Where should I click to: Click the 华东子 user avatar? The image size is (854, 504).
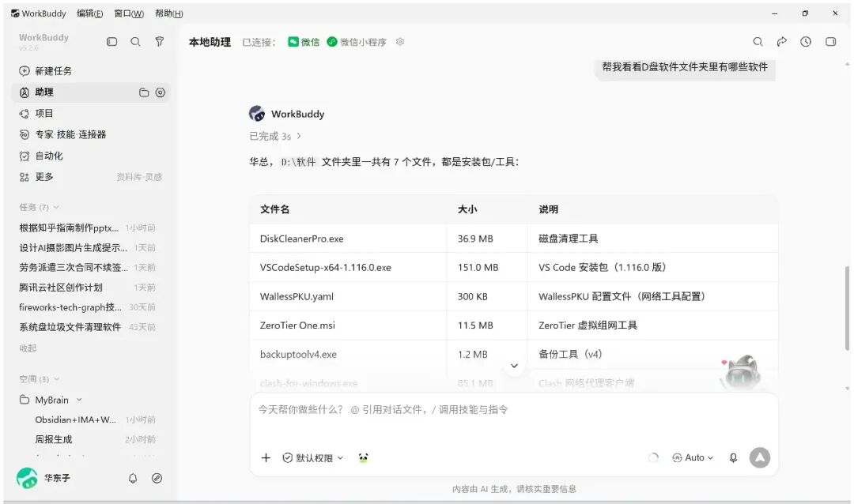click(x=27, y=478)
